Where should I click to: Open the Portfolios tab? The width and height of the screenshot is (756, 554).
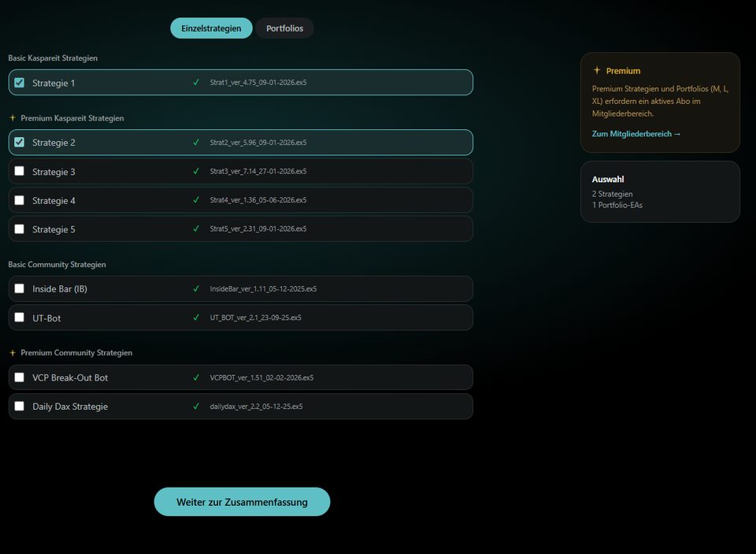(284, 28)
